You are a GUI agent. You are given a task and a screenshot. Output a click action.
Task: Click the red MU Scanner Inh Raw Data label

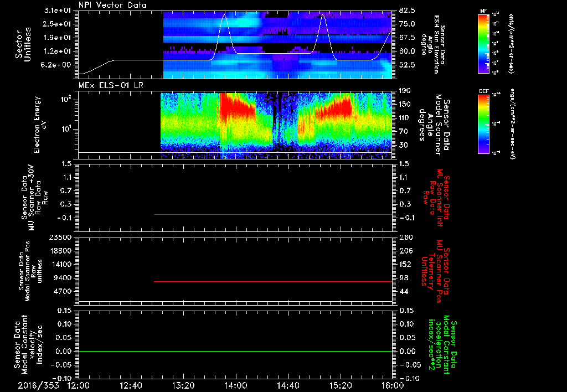tap(435, 198)
